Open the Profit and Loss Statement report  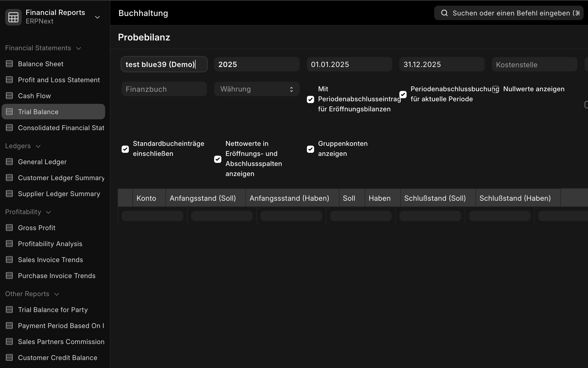59,80
